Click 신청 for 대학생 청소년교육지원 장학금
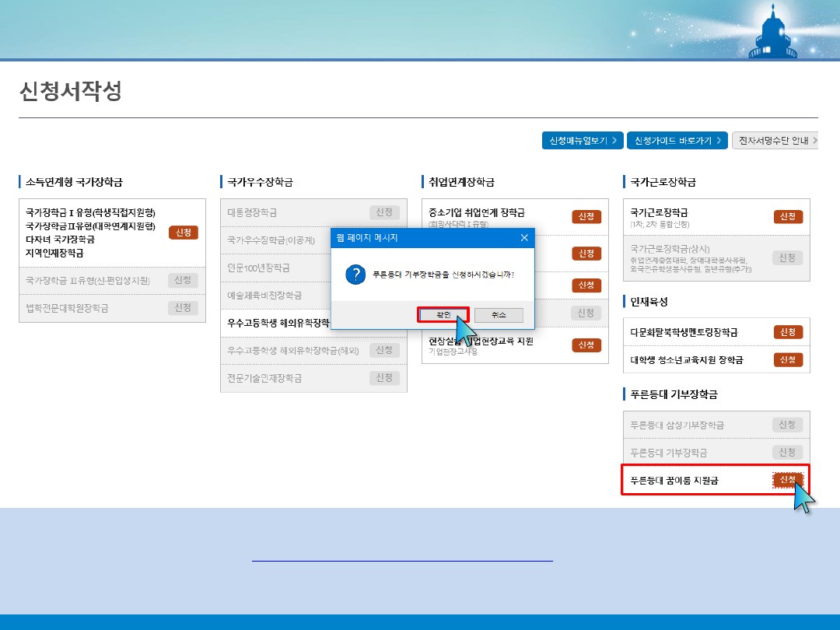The height and width of the screenshot is (630, 840). 788,359
